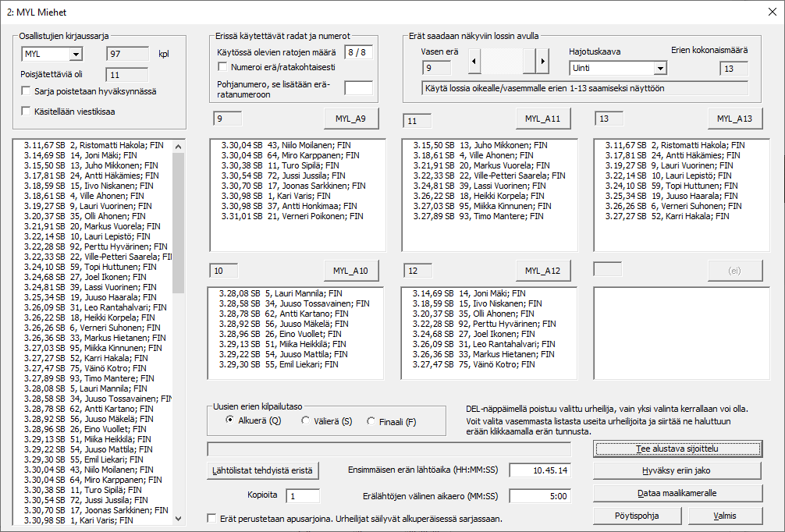Click 'Hyväksy eriin jako' button

coord(677,470)
